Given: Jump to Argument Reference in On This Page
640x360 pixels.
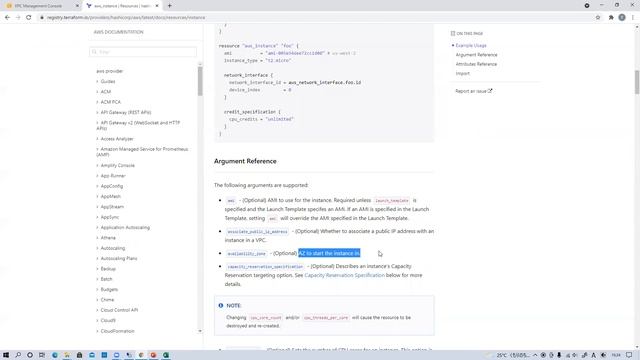Looking at the screenshot, I should pyautogui.click(x=476, y=55).
